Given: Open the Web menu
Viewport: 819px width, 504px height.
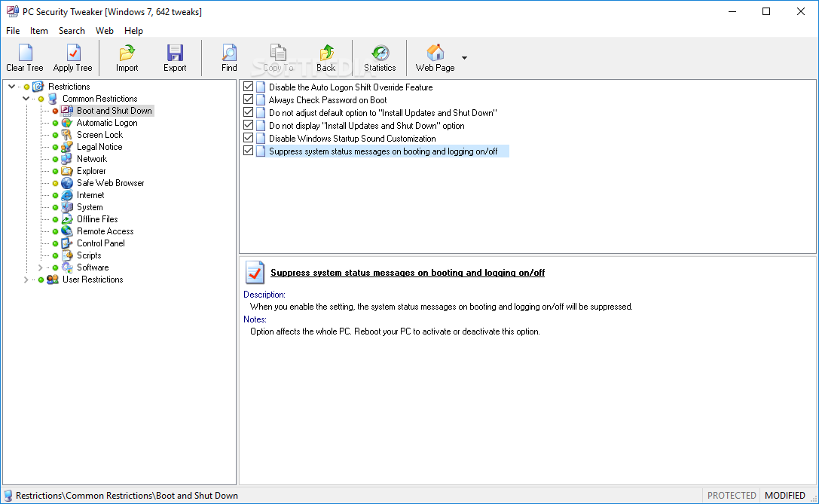Looking at the screenshot, I should pos(105,31).
